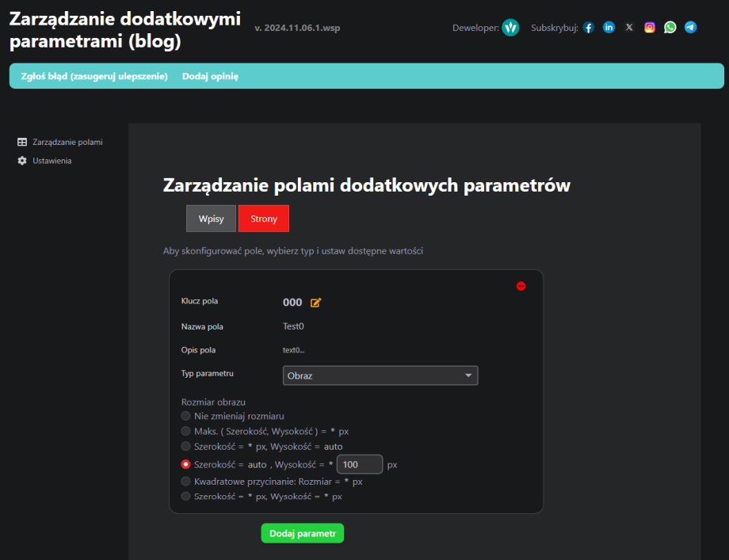Open the Telegram subscribe icon
This screenshot has width=729, height=560.
[691, 28]
